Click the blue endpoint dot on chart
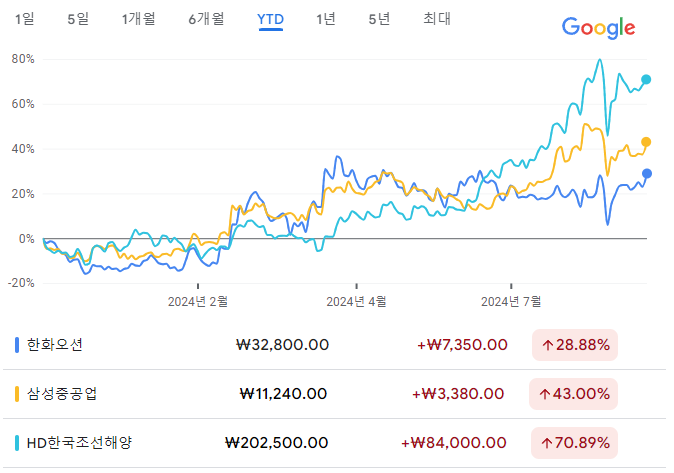 (x=647, y=174)
